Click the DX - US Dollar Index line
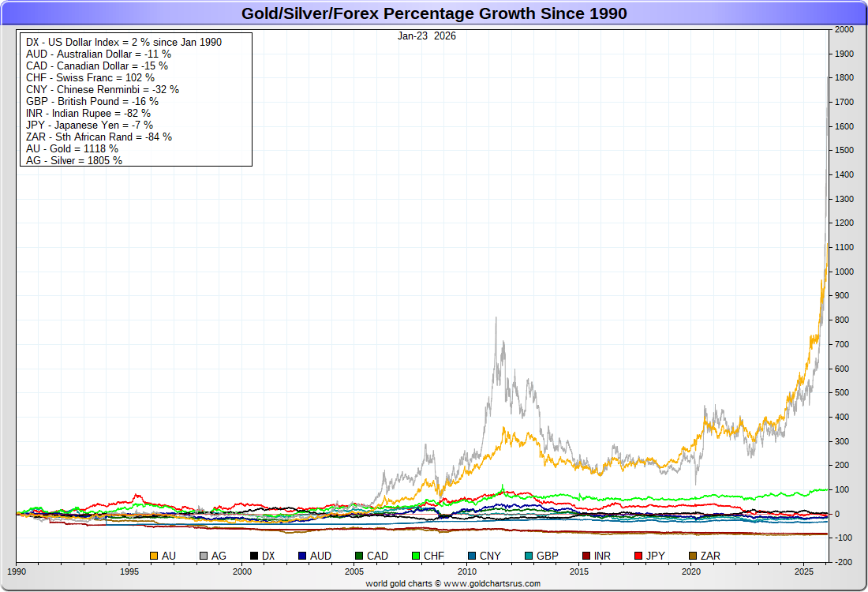 tap(123, 42)
